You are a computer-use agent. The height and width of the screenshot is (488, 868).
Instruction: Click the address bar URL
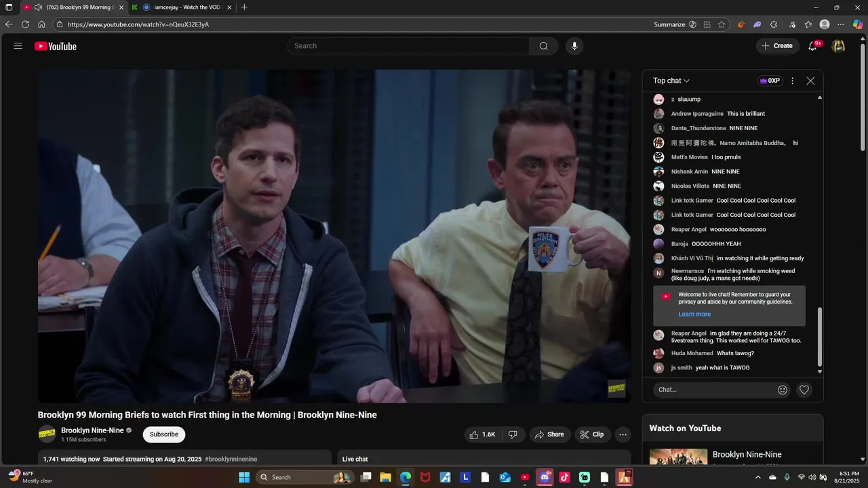click(138, 24)
